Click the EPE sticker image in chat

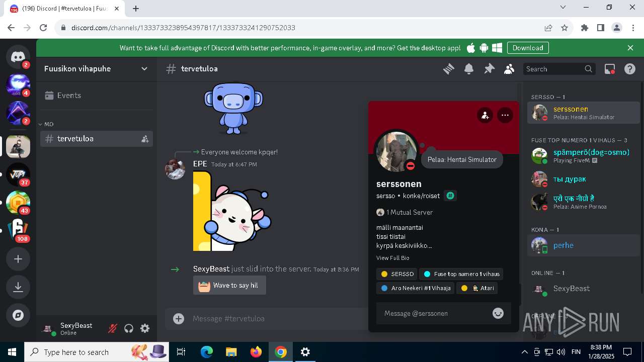(231, 211)
